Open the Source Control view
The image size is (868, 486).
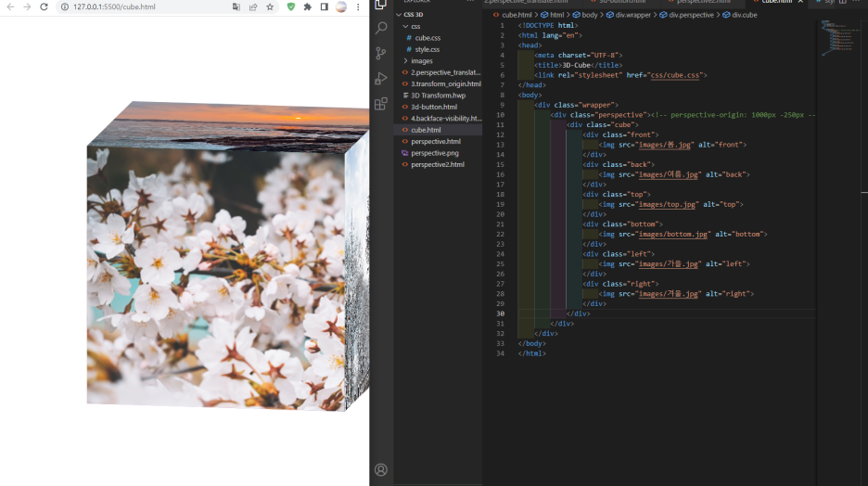381,53
